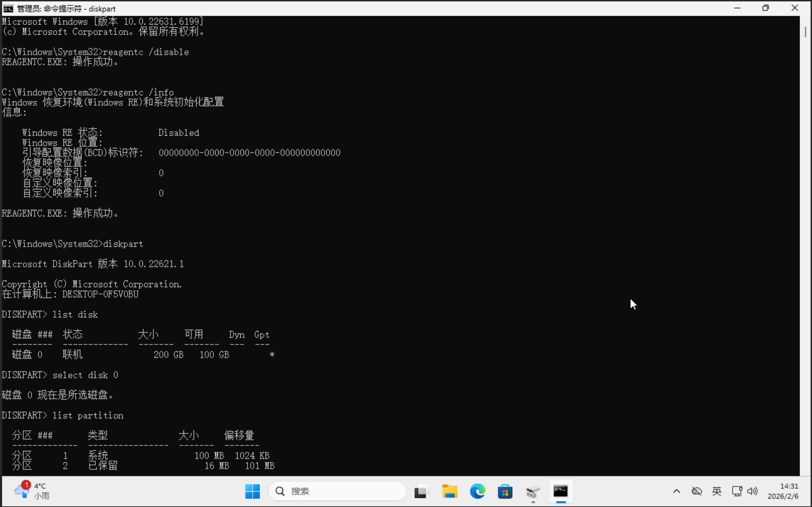Close the diskpart Command Prompt window
Screen dimensions: 812x507
pos(795,8)
